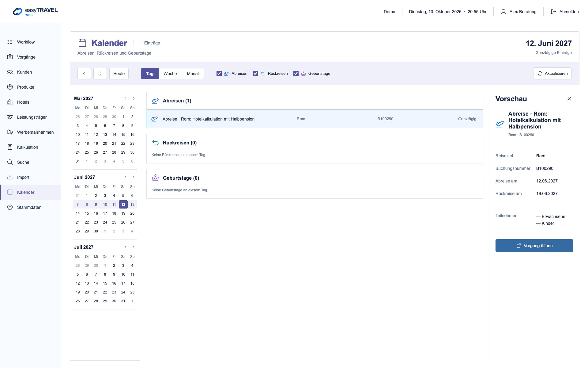Go to next day in toolbar
Viewport: 588px width, 368px height.
click(100, 74)
